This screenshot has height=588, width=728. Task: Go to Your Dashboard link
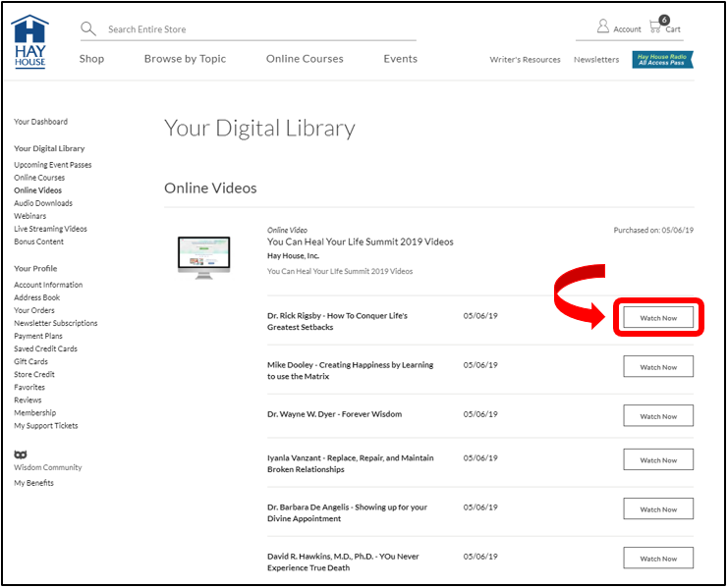tap(41, 122)
